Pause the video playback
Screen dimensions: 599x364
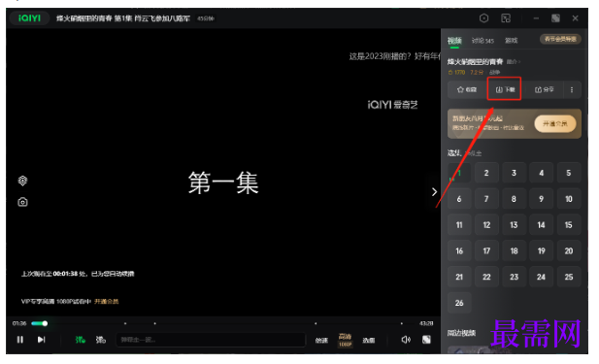19,339
